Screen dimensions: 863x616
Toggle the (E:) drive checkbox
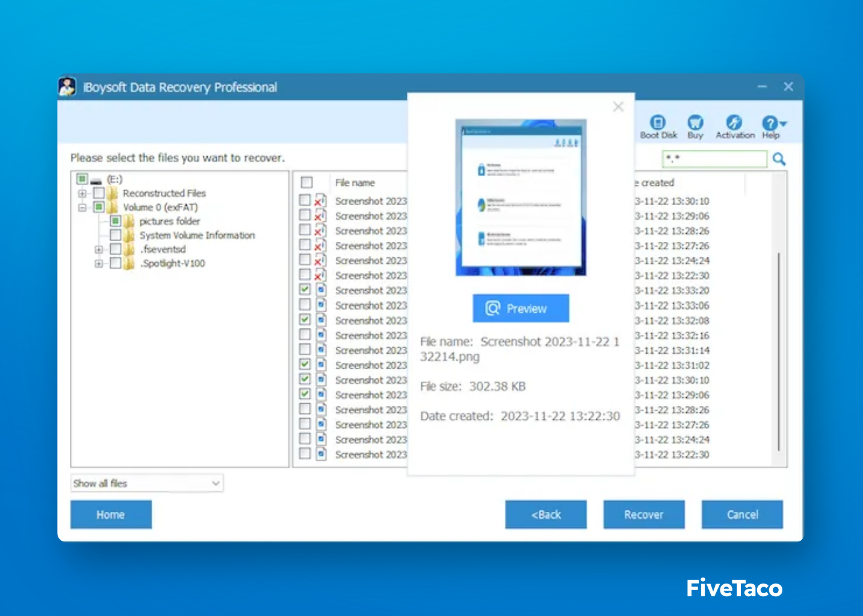point(82,179)
